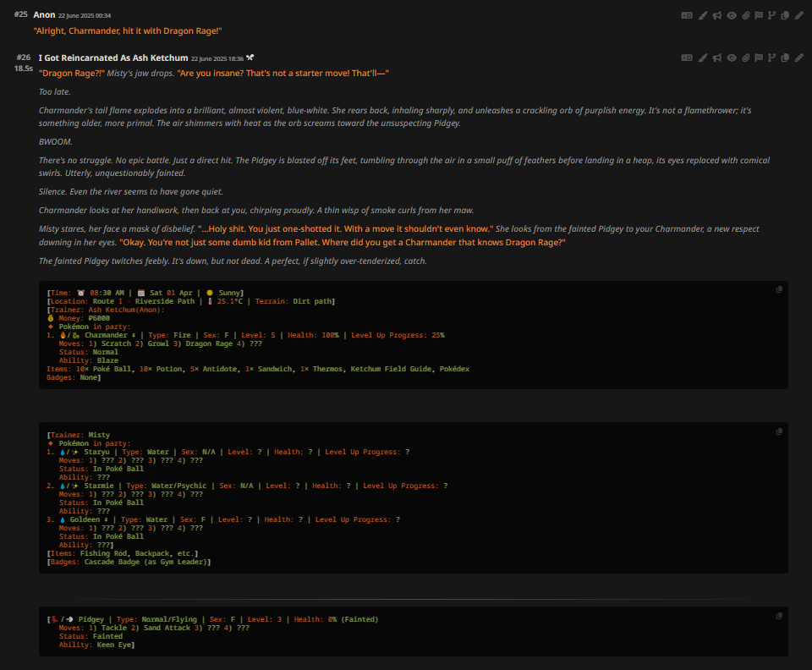Click the Goldeen party entry line
The width and height of the screenshot is (812, 670).
coord(223,520)
